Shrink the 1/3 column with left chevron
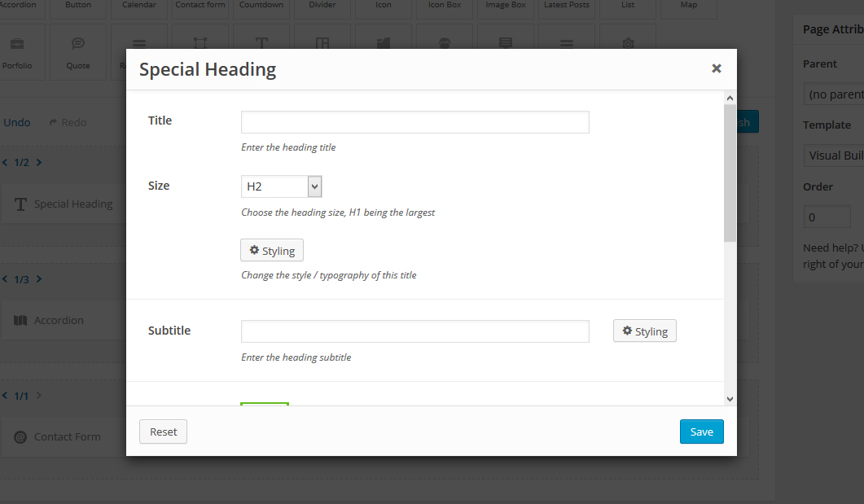 point(5,278)
